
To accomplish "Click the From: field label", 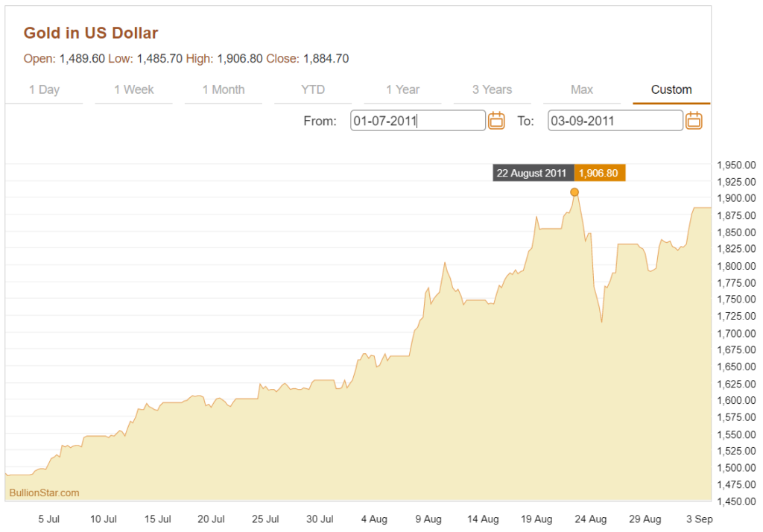I will point(320,121).
